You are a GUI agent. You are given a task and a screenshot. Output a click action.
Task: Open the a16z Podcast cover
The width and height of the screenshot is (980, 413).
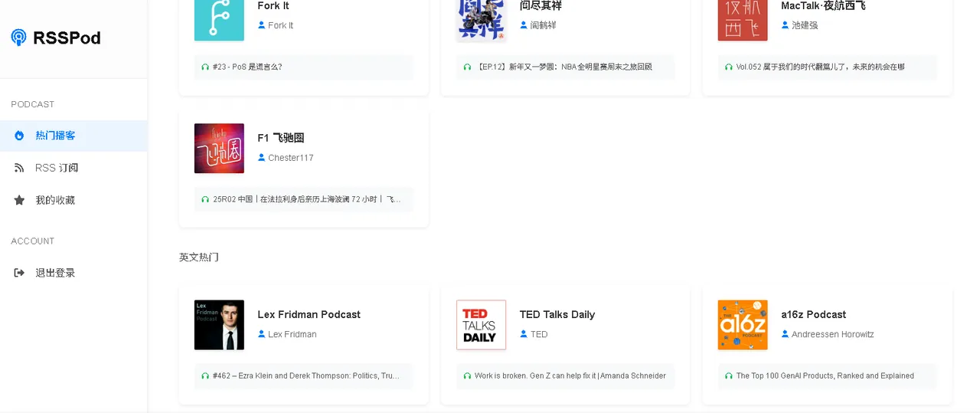(x=743, y=325)
